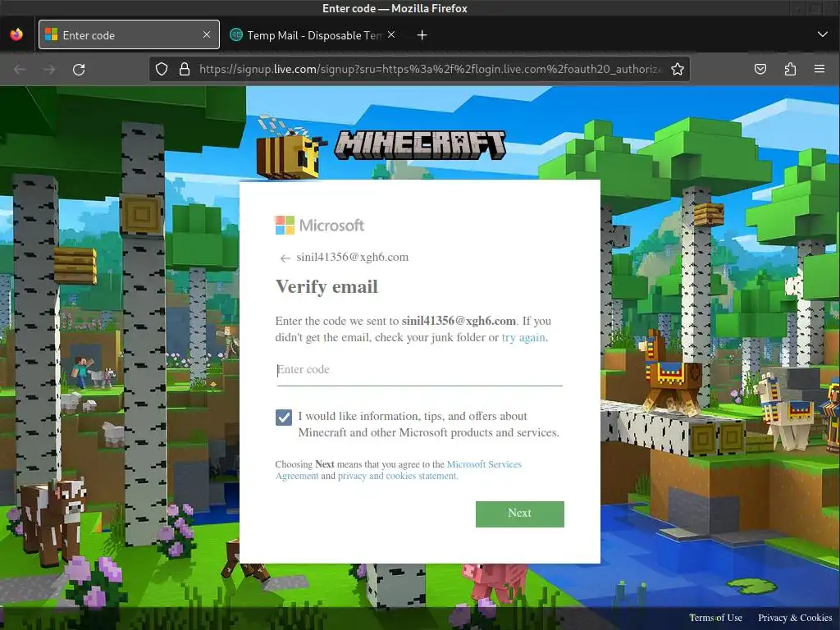Viewport: 840px width, 630px height.
Task: Expand the list all tabs chevron
Action: point(822,34)
